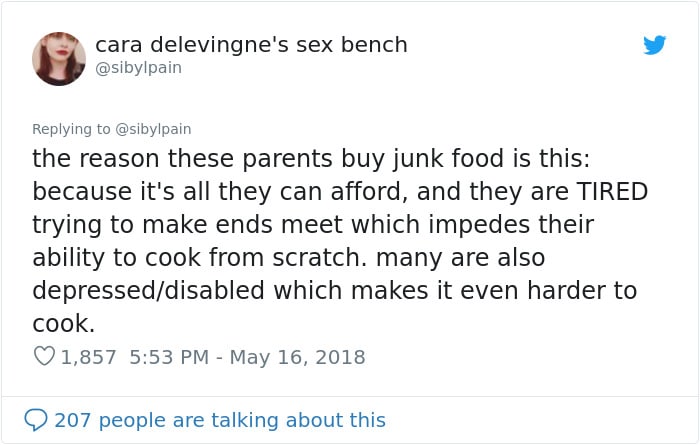Open the user's round profile picture

pos(59,58)
